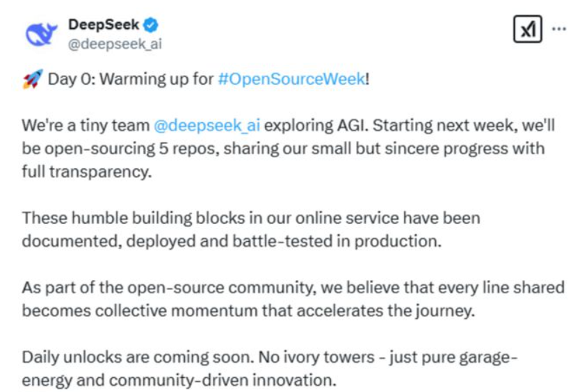This screenshot has height=392, width=573.
Task: Open the DeepSeek display name link
Action: (x=104, y=25)
